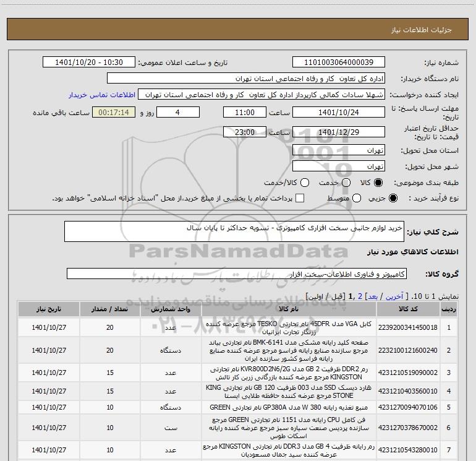Screen dimensions: 476x461
Task: Click the announcement date field 1401/10/20 - 10:30
Action: pos(89,62)
